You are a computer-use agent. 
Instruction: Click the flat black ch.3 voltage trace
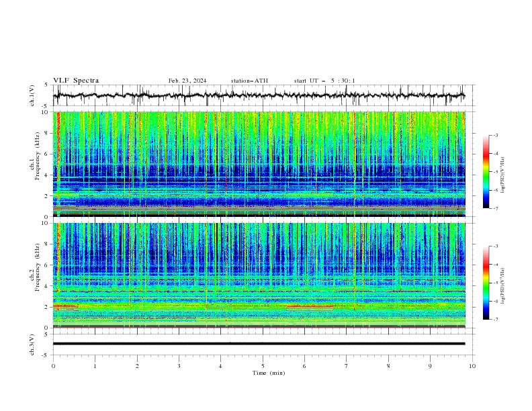[x=259, y=344]
